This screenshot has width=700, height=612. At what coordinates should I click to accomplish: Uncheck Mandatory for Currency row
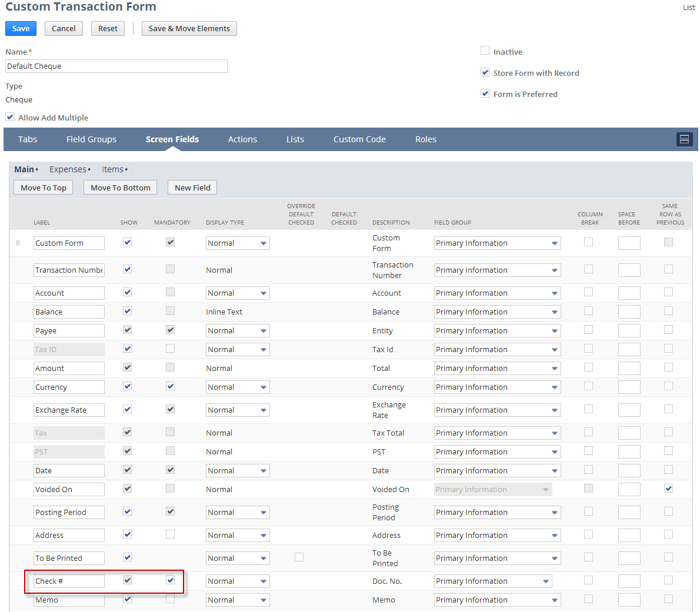click(x=170, y=386)
